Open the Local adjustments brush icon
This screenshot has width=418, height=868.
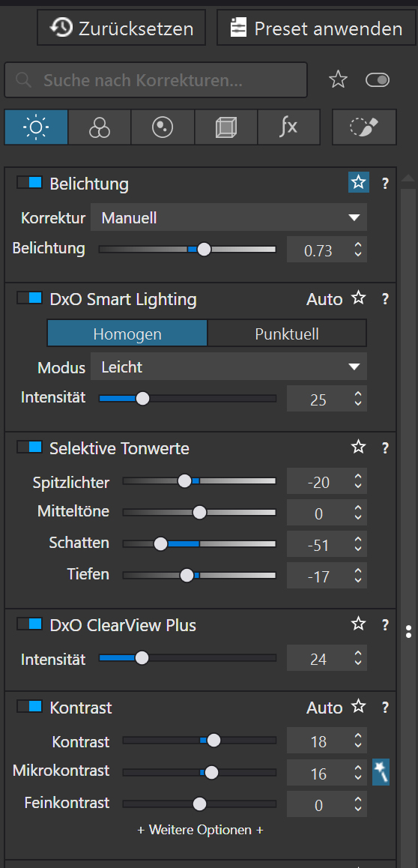[364, 127]
